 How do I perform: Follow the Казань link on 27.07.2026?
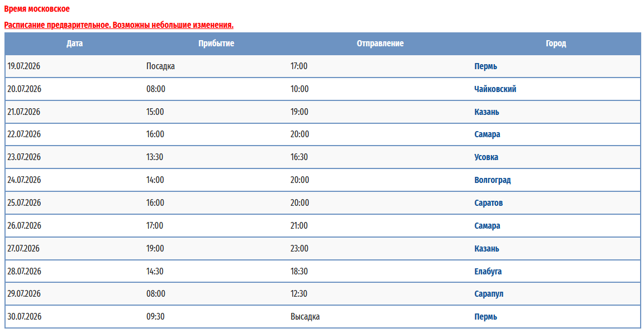point(486,249)
